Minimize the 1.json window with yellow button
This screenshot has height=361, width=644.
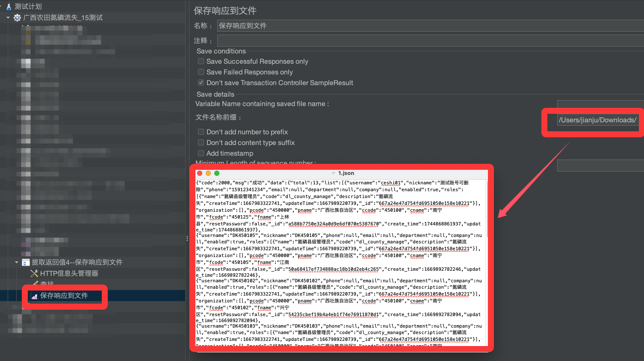[x=208, y=173]
